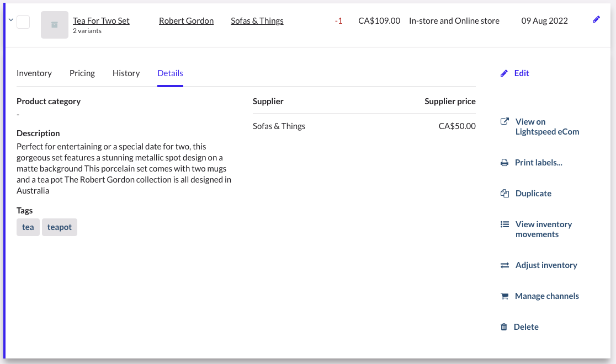
Task: Click the Duplicate copy icon
Action: pos(504,194)
